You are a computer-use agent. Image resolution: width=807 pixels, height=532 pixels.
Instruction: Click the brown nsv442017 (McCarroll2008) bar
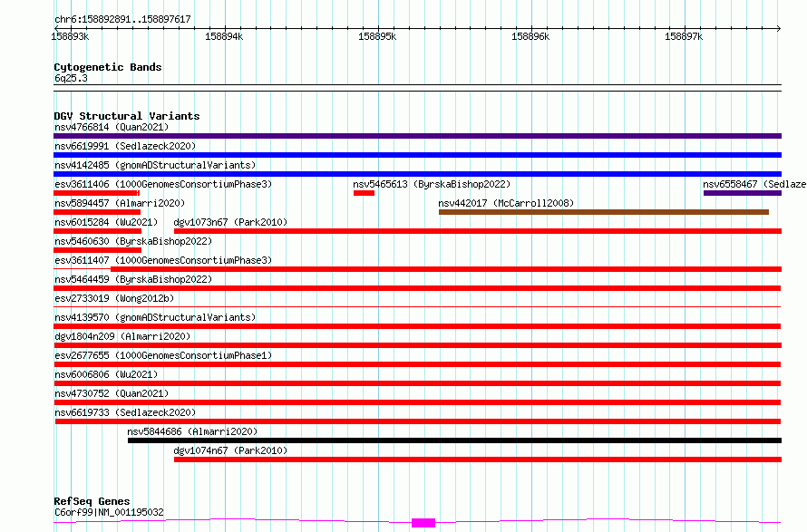pyautogui.click(x=604, y=212)
